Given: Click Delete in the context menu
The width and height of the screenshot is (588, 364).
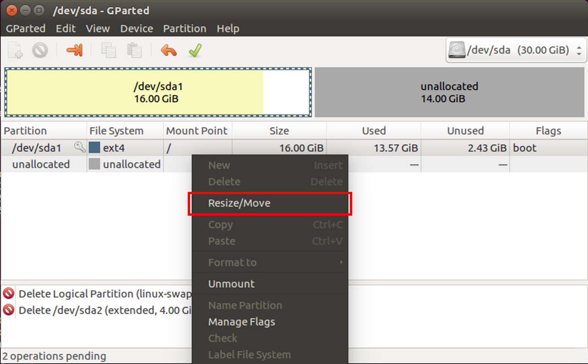Looking at the screenshot, I should [x=270, y=182].
